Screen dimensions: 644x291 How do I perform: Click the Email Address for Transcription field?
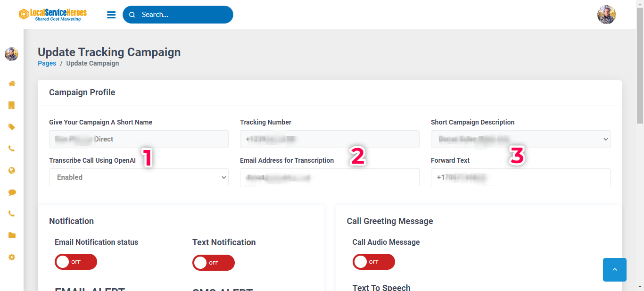pos(330,177)
